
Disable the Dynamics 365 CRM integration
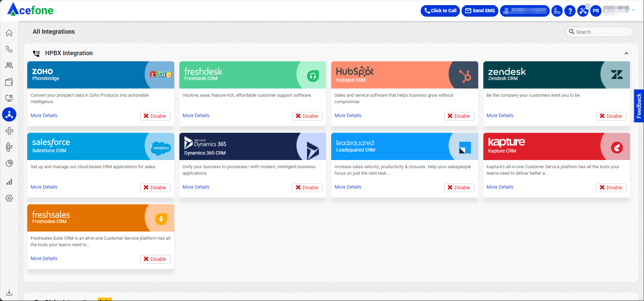307,188
